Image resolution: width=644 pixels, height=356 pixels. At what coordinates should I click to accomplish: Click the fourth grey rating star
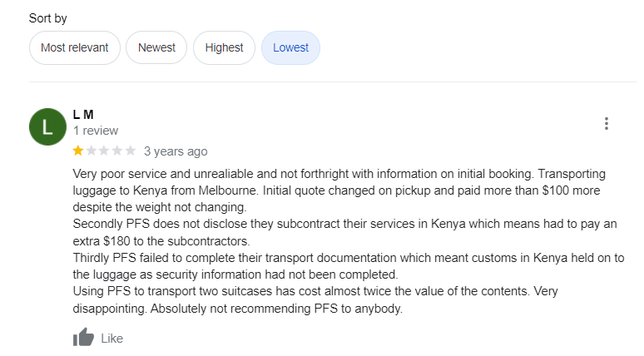(117, 151)
